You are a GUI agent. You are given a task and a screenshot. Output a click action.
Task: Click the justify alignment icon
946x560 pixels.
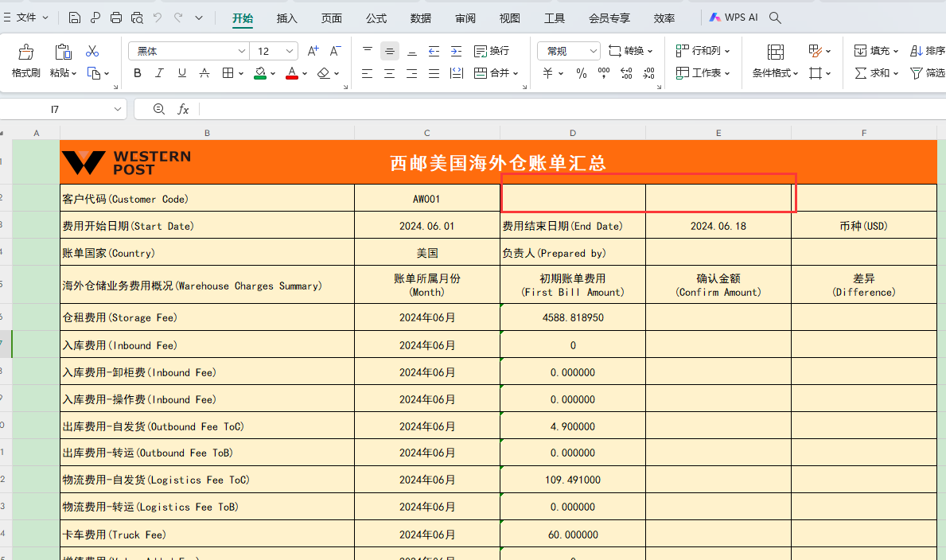[434, 74]
